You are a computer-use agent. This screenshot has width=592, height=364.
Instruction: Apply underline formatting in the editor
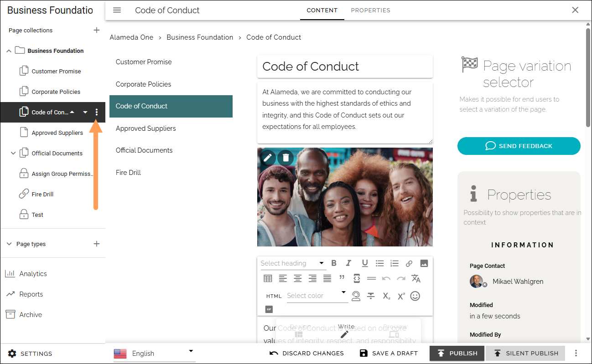[364, 263]
